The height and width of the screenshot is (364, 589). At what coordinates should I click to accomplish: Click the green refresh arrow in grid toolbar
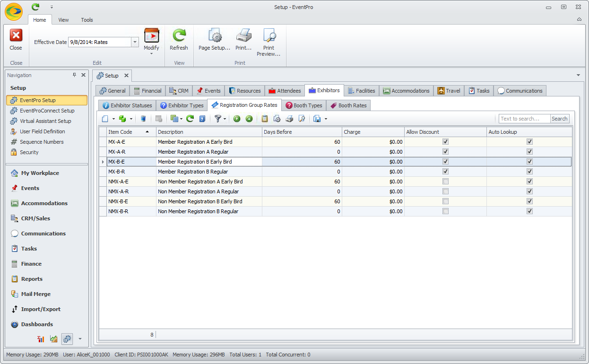tap(190, 119)
